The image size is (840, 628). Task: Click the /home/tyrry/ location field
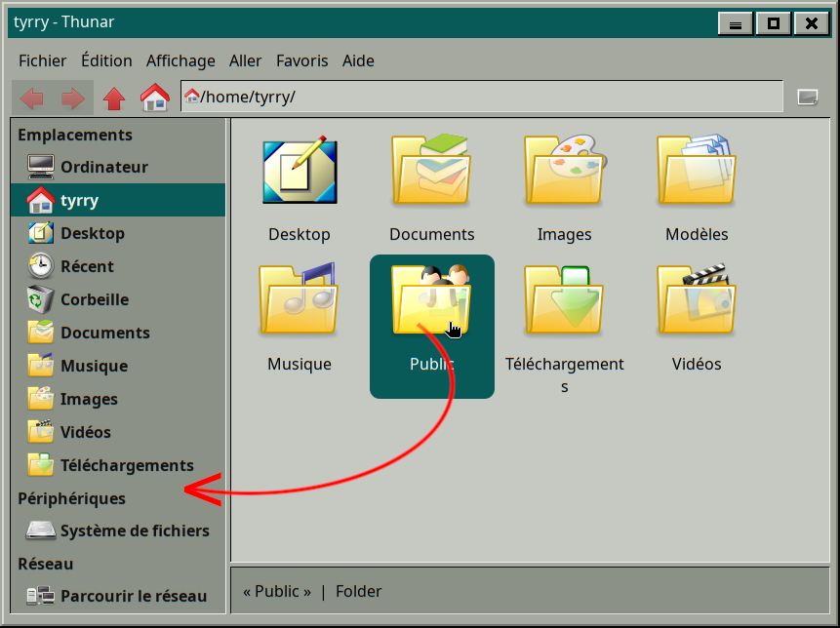(482, 97)
